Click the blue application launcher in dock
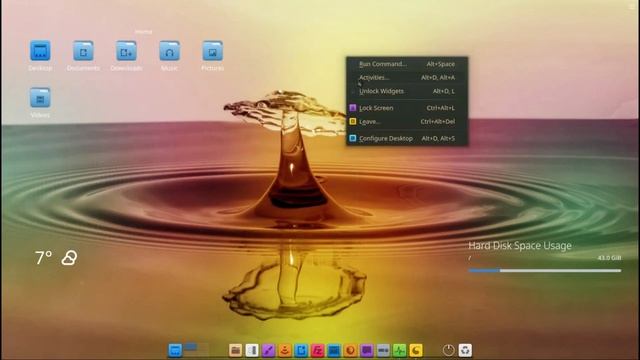This screenshot has width=640, height=360. pos(175,350)
